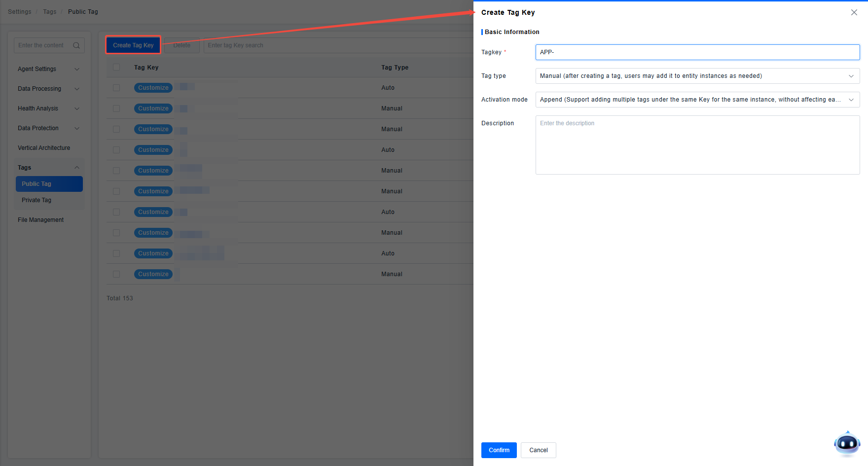Check the first row's checkbox

point(116,88)
